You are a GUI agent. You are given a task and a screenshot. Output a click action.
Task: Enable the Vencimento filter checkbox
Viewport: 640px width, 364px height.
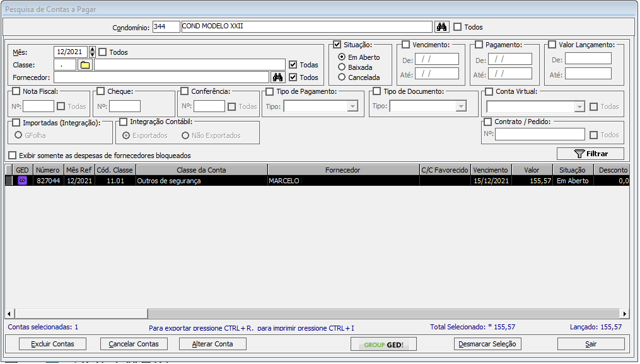[405, 45]
